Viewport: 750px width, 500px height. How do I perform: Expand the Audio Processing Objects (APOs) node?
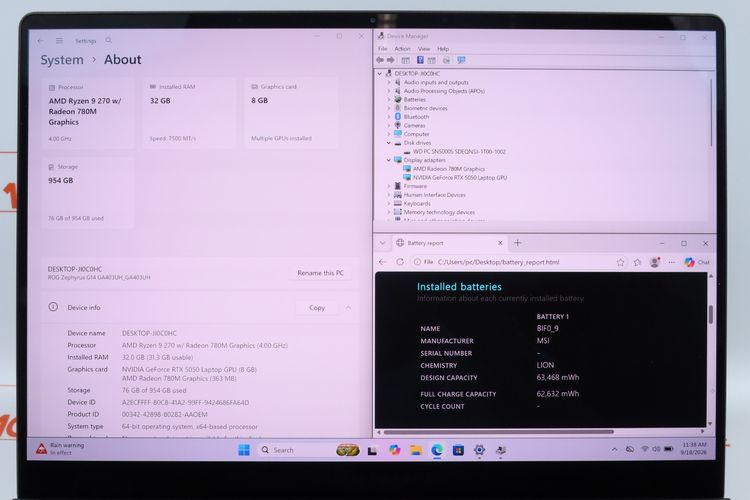[389, 91]
